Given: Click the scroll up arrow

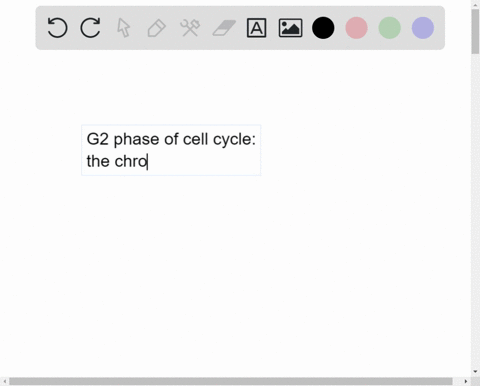Looking at the screenshot, I should 475,4.
